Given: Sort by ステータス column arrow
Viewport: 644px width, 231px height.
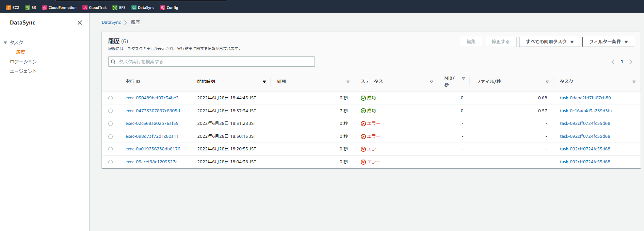Looking at the screenshot, I should pyautogui.click(x=431, y=82).
